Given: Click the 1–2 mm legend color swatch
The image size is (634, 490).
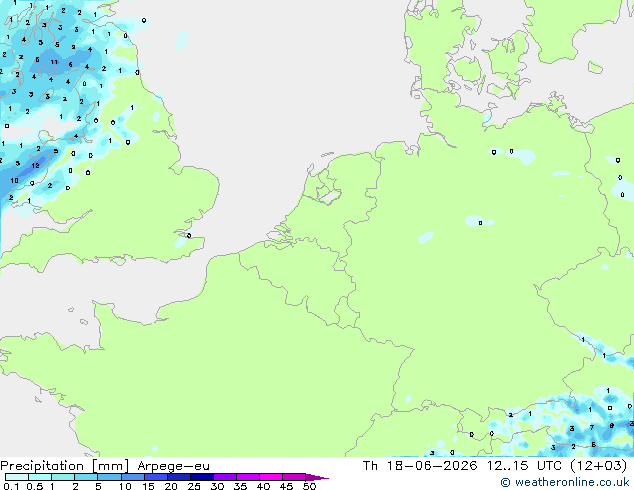Looking at the screenshot, I should (63, 477).
